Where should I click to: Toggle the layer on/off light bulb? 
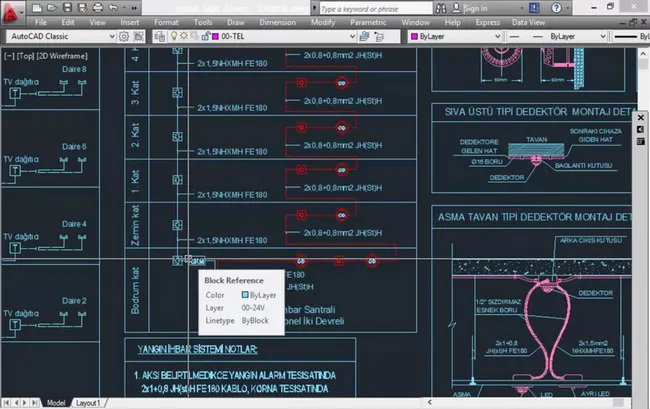(x=174, y=36)
